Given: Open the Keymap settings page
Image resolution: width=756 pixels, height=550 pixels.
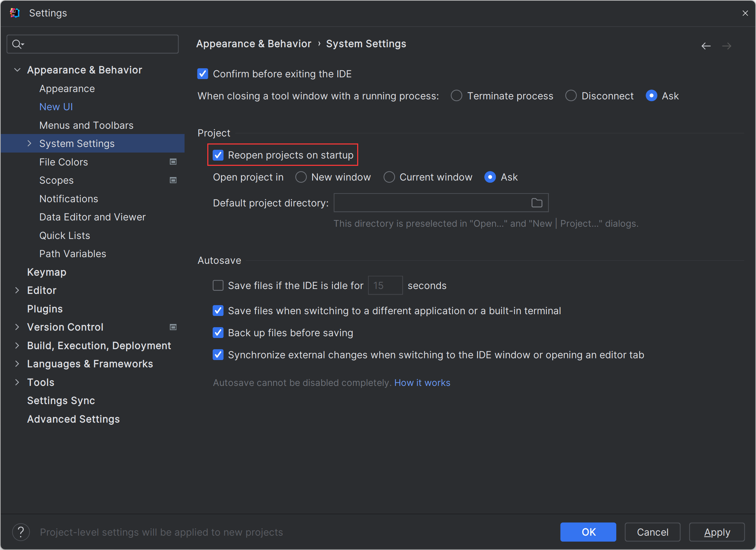Looking at the screenshot, I should coord(47,272).
